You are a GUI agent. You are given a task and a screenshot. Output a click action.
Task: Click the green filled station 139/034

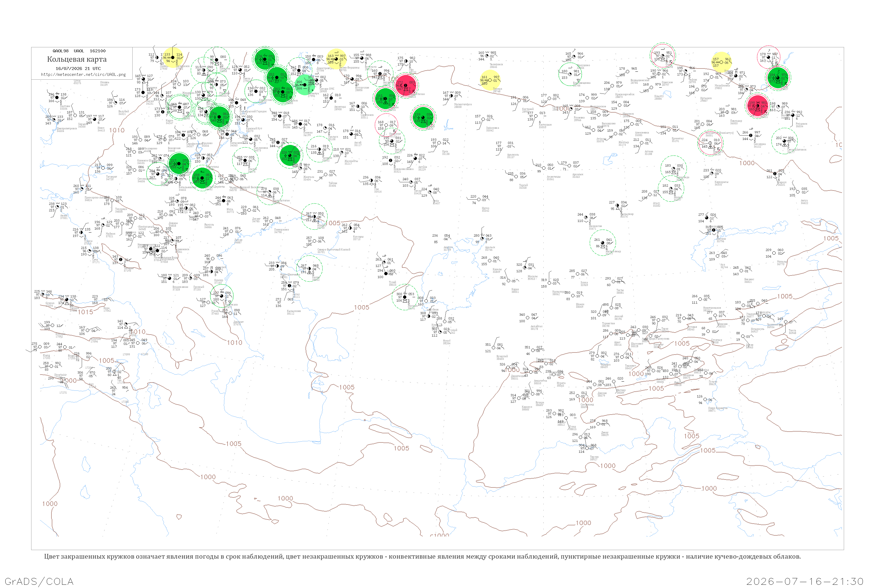click(x=423, y=117)
